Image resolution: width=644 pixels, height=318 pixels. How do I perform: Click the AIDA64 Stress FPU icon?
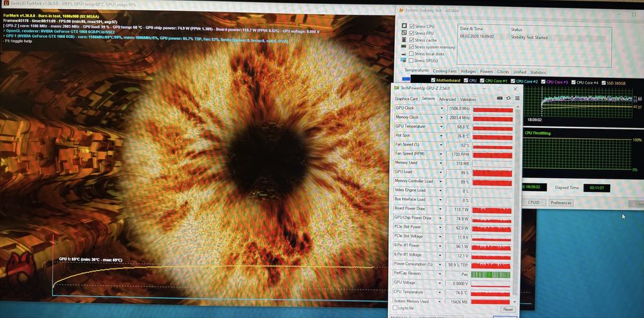pos(404,33)
